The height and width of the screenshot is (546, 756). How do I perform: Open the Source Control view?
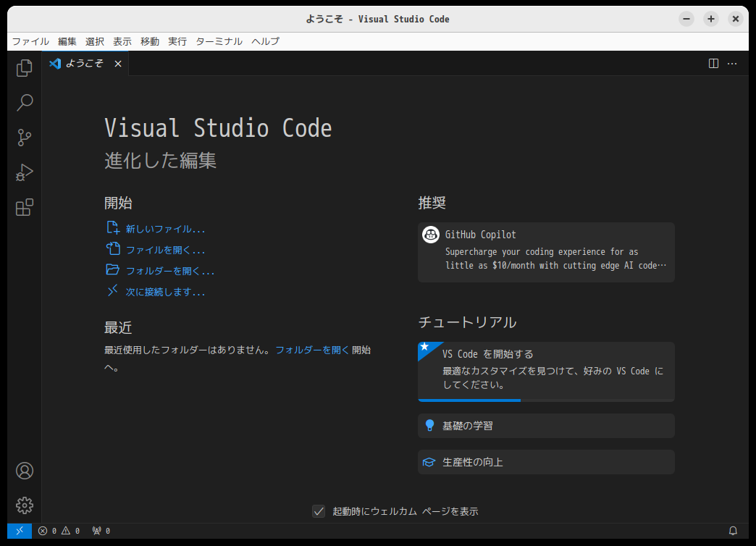[x=24, y=138]
